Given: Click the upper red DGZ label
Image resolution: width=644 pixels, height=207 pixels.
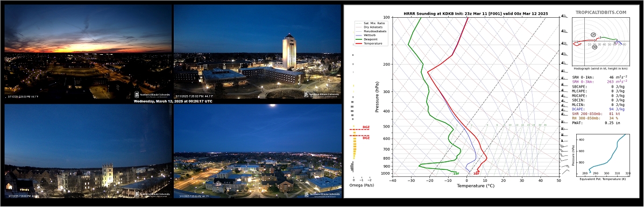Looking at the screenshot, I should pyautogui.click(x=365, y=127).
